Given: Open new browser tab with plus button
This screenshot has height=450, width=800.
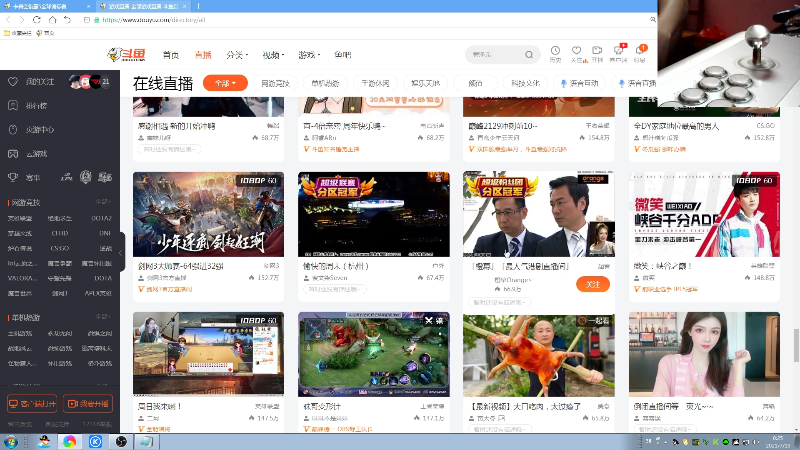Looking at the screenshot, I should (198, 6).
